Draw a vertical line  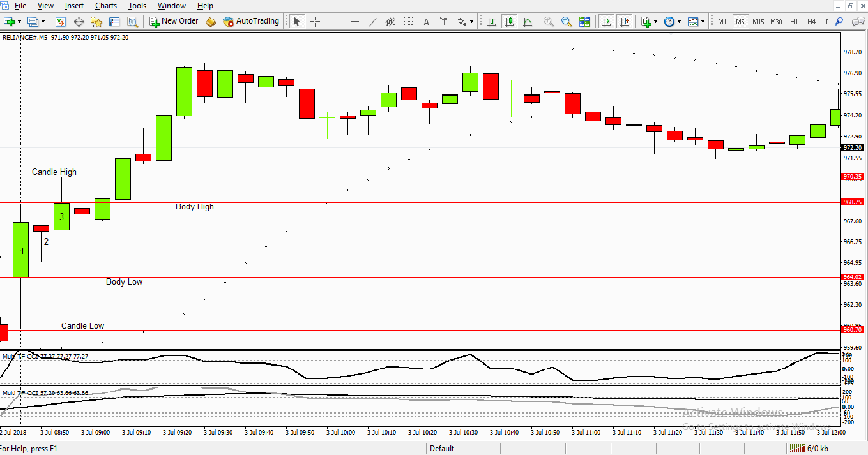pos(337,22)
